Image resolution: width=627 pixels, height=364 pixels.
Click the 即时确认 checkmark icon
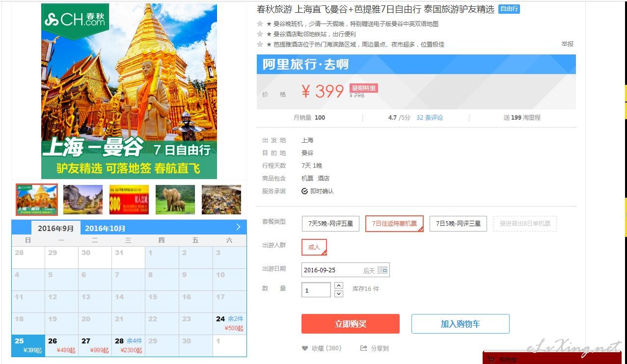(304, 191)
